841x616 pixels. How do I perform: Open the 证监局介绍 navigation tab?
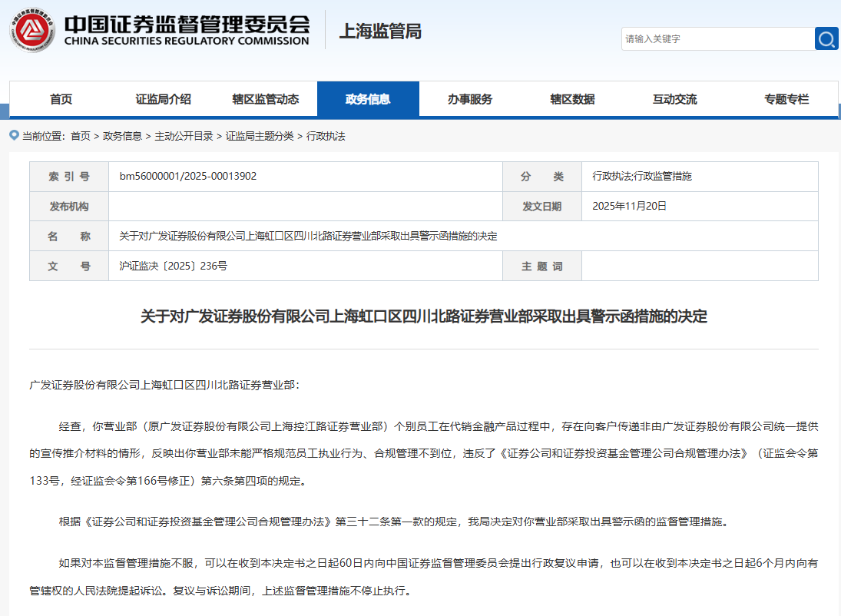pos(163,99)
